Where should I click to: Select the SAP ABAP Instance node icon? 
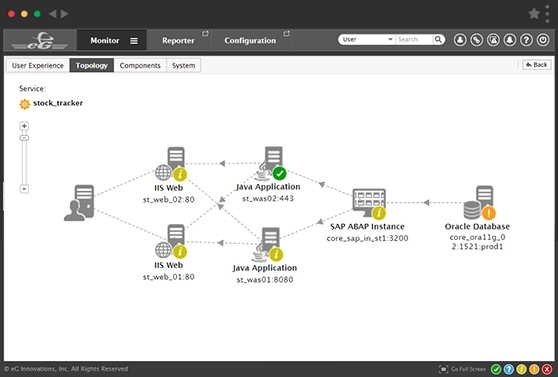pos(369,204)
